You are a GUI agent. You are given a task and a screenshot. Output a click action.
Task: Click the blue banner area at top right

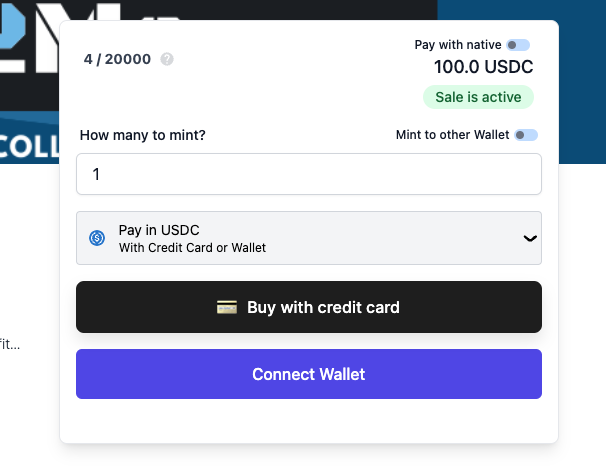click(x=582, y=80)
